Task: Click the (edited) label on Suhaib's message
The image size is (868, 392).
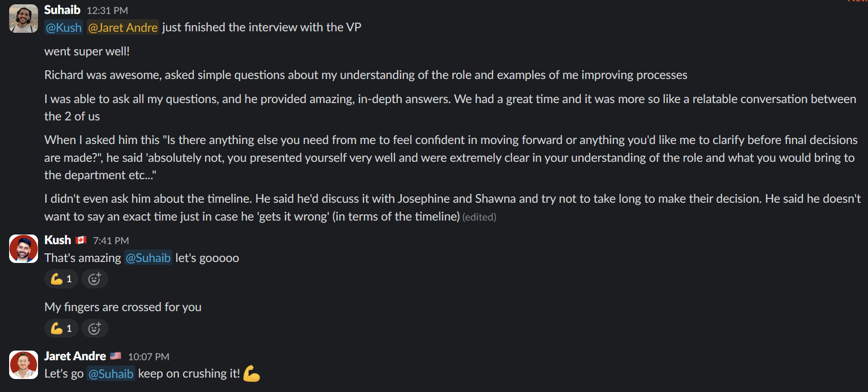Action: coord(479,217)
